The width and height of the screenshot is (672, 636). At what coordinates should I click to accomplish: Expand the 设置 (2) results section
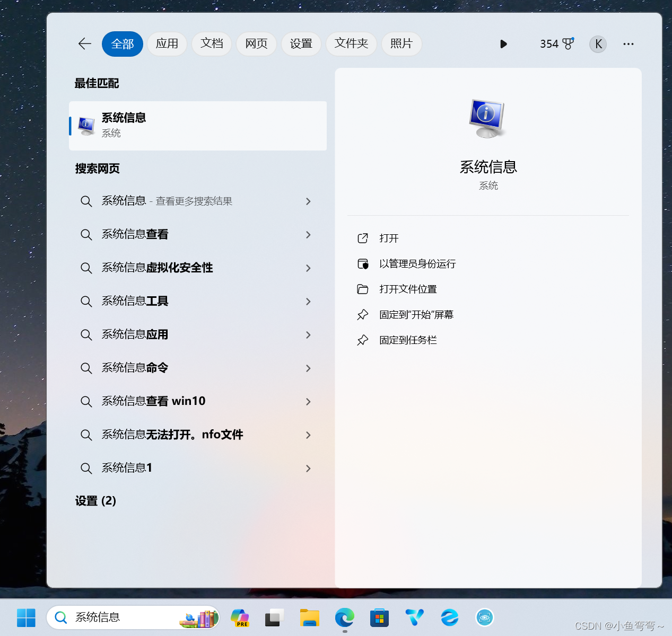click(95, 501)
